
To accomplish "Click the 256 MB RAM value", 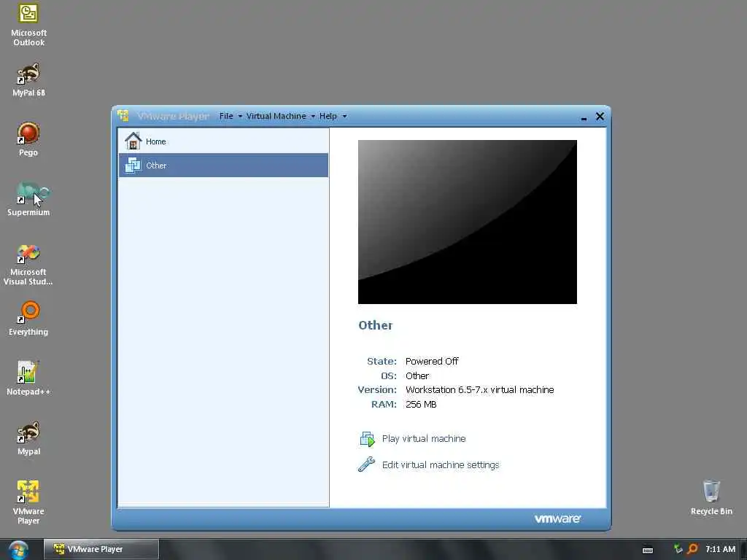I will 421,404.
